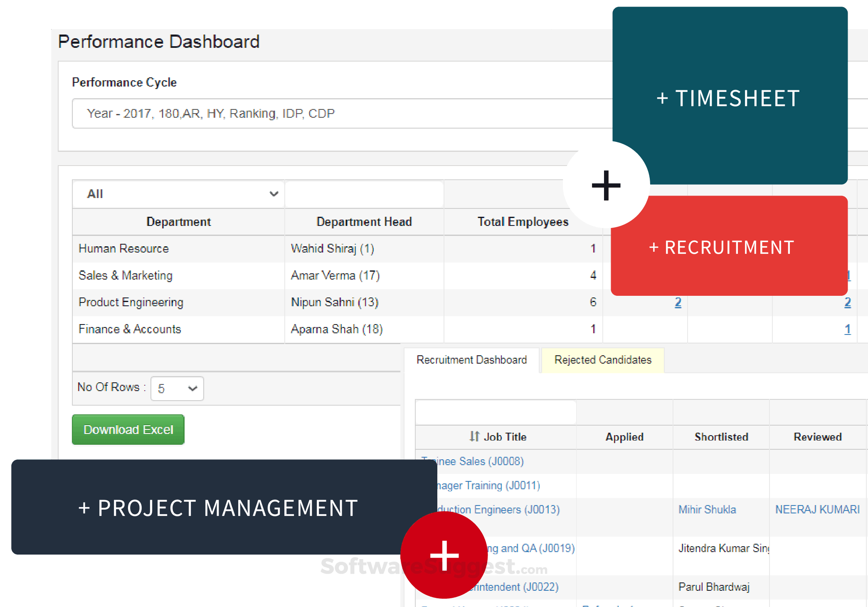868x607 pixels.
Task: Click the Download Excel button
Action: [x=128, y=429]
